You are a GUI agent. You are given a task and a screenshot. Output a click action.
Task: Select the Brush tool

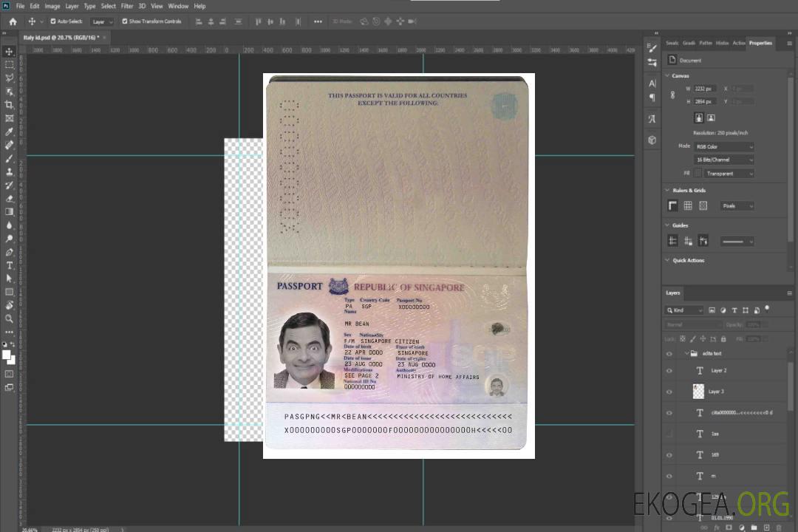click(x=9, y=158)
